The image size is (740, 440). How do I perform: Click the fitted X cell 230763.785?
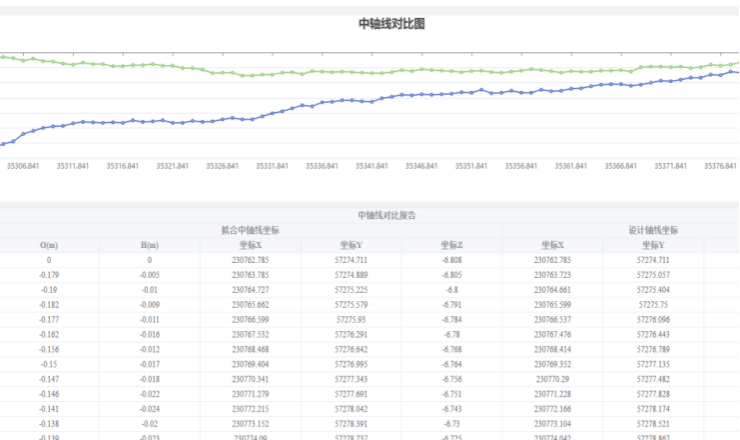tap(250, 275)
